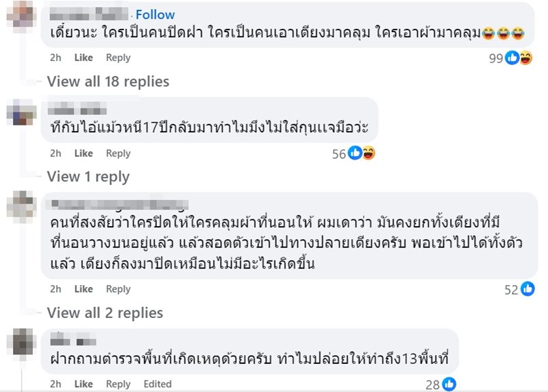Expand View all 2 replies
Screen dimensions: 548x392
(105, 313)
